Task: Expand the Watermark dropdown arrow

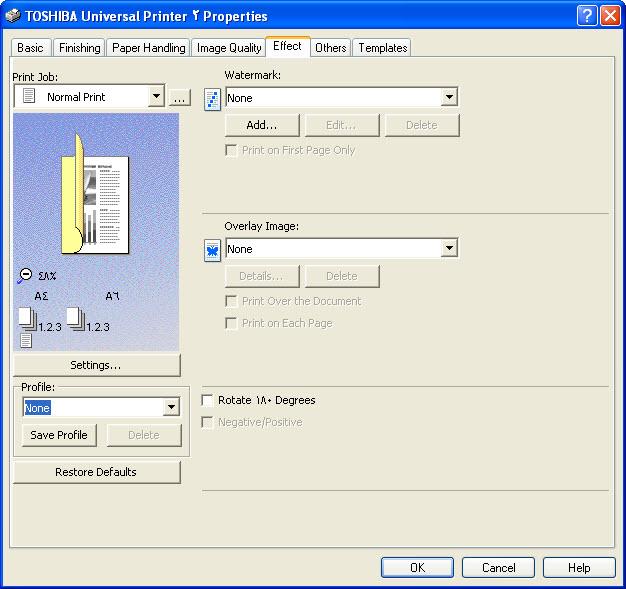Action: (x=449, y=97)
